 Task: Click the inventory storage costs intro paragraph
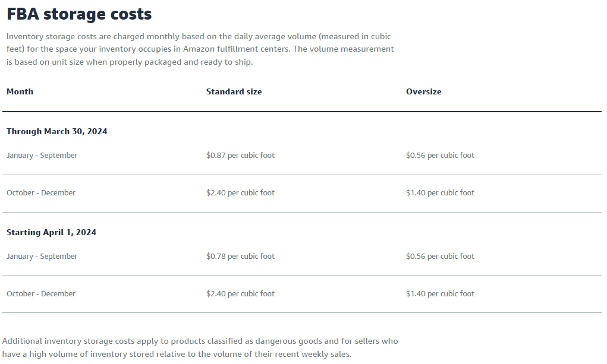click(199, 49)
